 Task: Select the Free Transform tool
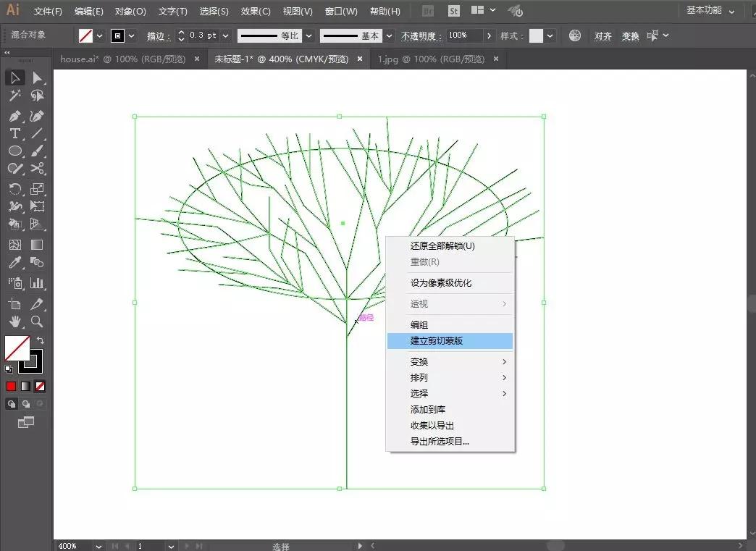(x=37, y=206)
